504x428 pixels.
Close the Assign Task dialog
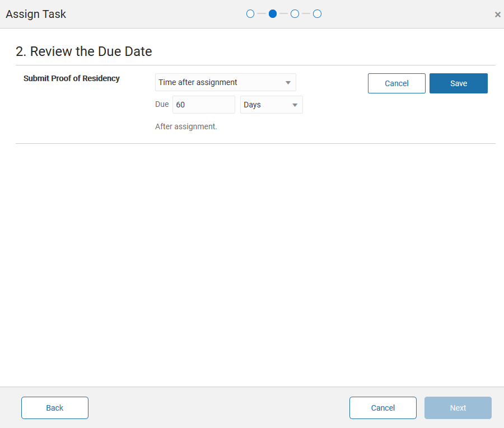[x=497, y=15]
